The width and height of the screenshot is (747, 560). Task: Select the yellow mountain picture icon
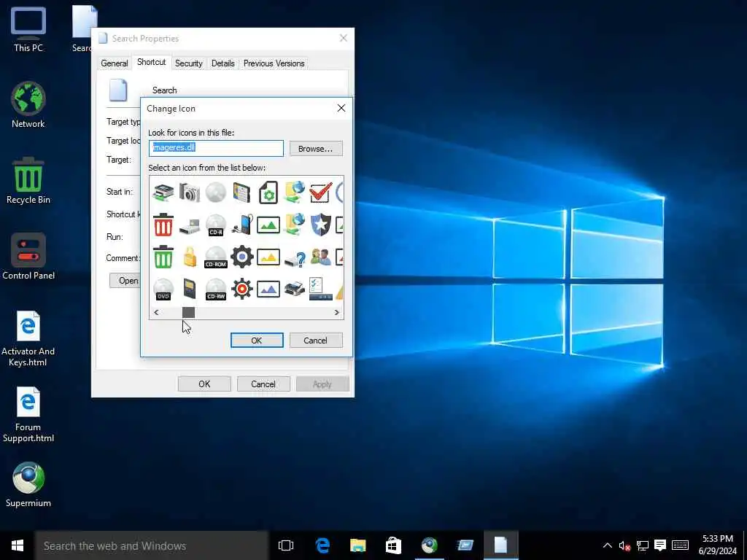point(268,257)
